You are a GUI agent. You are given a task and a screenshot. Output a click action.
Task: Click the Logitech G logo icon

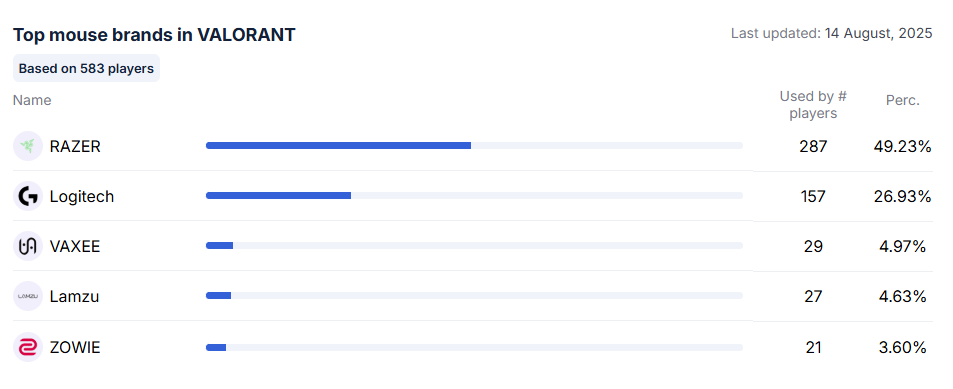pos(27,196)
